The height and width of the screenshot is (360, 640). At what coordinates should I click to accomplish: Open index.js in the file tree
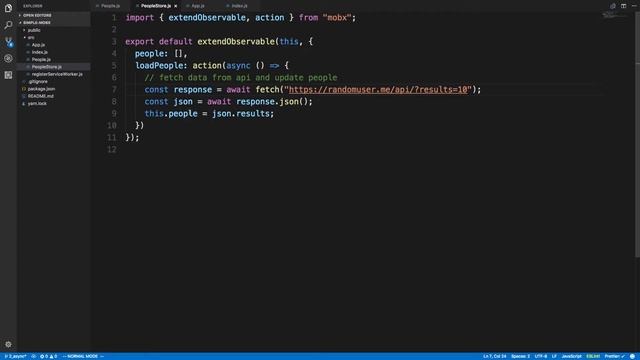coord(53,52)
